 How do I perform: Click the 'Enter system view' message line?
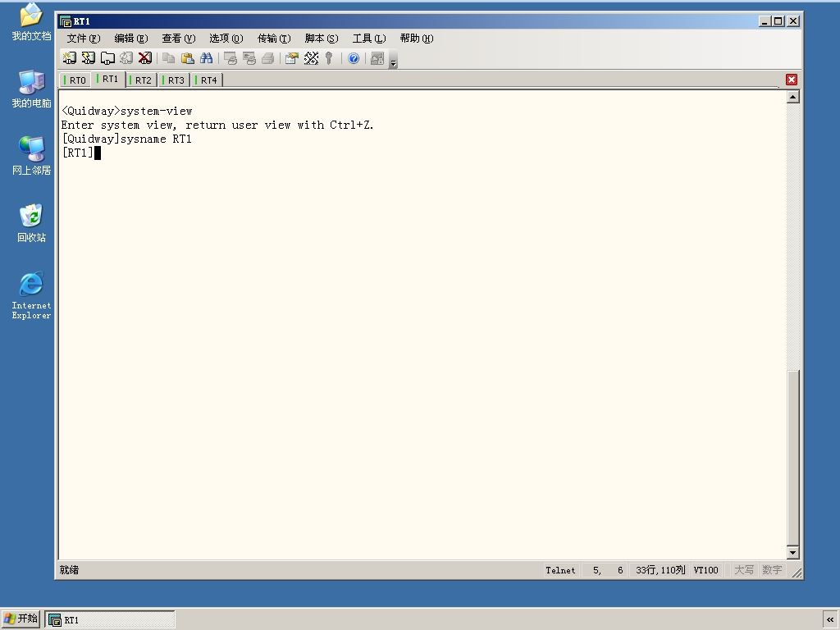[x=217, y=125]
